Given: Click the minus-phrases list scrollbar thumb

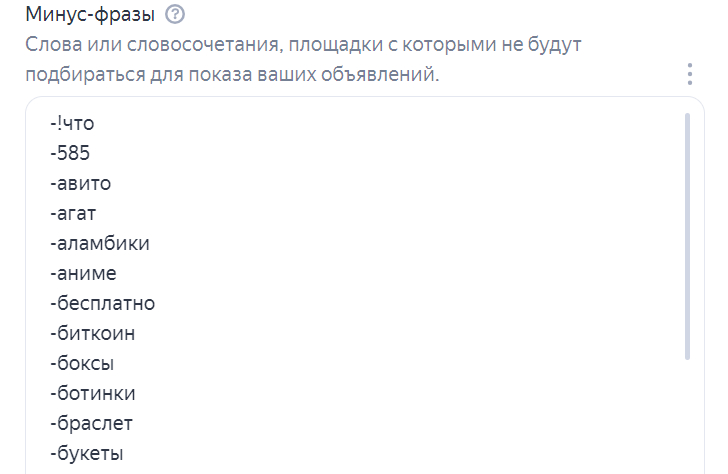Looking at the screenshot, I should point(687,235).
